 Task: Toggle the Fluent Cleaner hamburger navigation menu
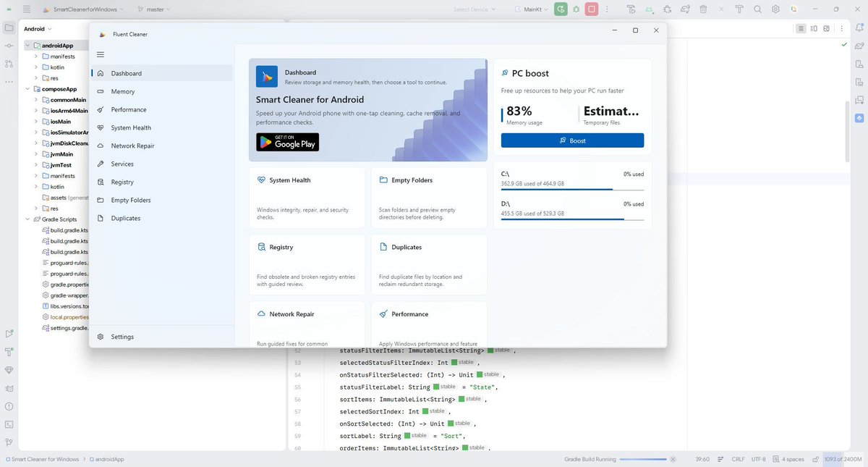[x=101, y=54]
